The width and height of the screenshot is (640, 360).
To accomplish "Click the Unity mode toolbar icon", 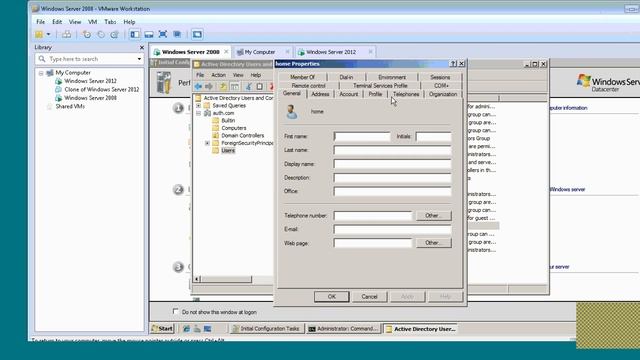I will [x=177, y=35].
